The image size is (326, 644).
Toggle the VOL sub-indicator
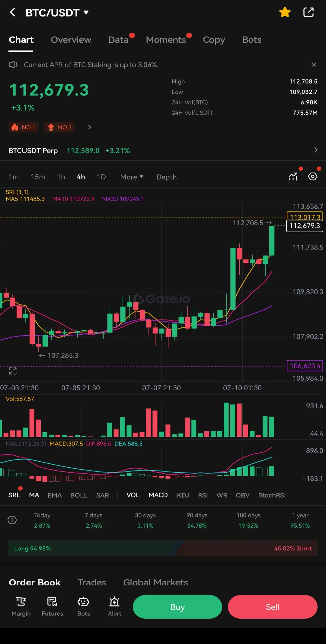click(133, 495)
